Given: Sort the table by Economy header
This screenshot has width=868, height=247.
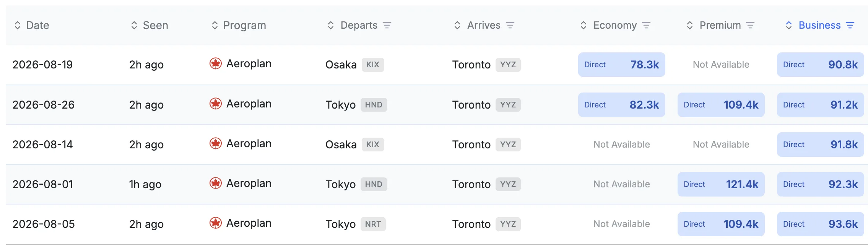Looking at the screenshot, I should [608, 25].
